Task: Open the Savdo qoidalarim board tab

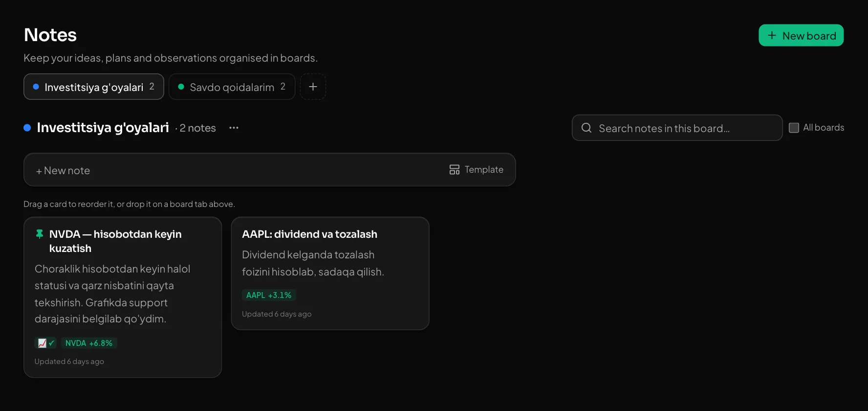Action: pyautogui.click(x=232, y=87)
